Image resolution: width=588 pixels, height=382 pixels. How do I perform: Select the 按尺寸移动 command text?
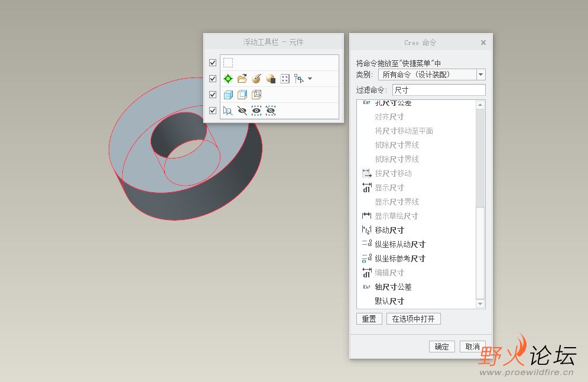[394, 173]
